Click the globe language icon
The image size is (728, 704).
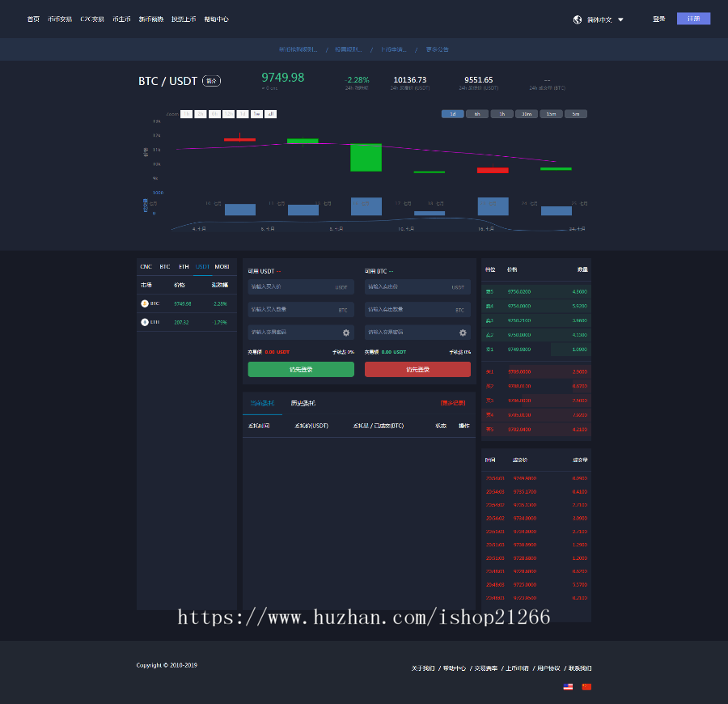[577, 19]
